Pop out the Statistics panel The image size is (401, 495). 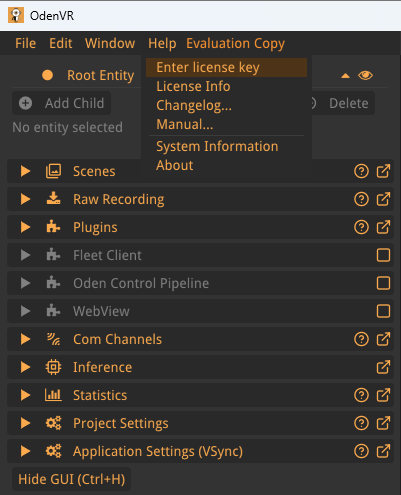(383, 395)
